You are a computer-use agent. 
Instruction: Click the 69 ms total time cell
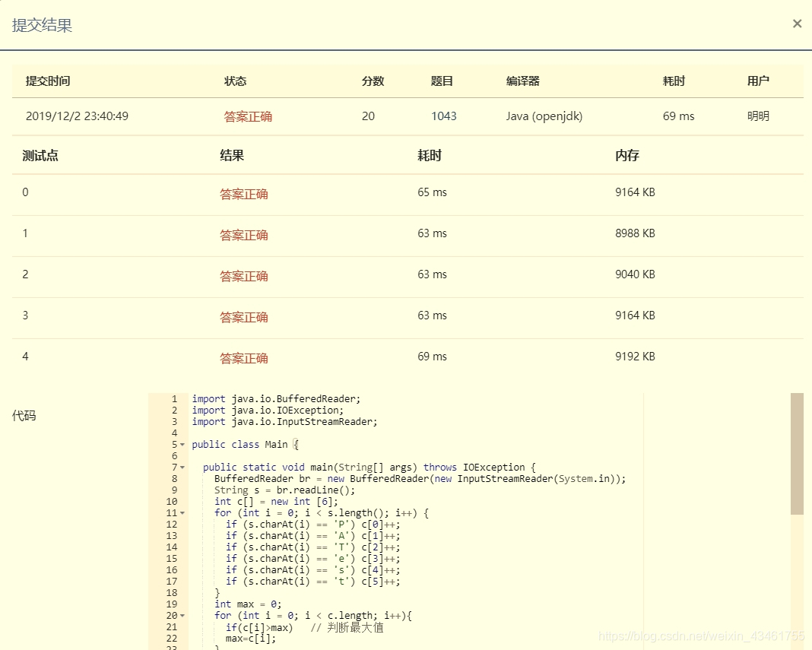(x=678, y=116)
